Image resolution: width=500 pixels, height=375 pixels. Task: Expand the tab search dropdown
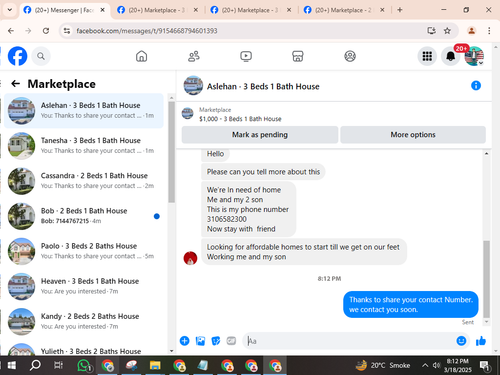[10, 10]
